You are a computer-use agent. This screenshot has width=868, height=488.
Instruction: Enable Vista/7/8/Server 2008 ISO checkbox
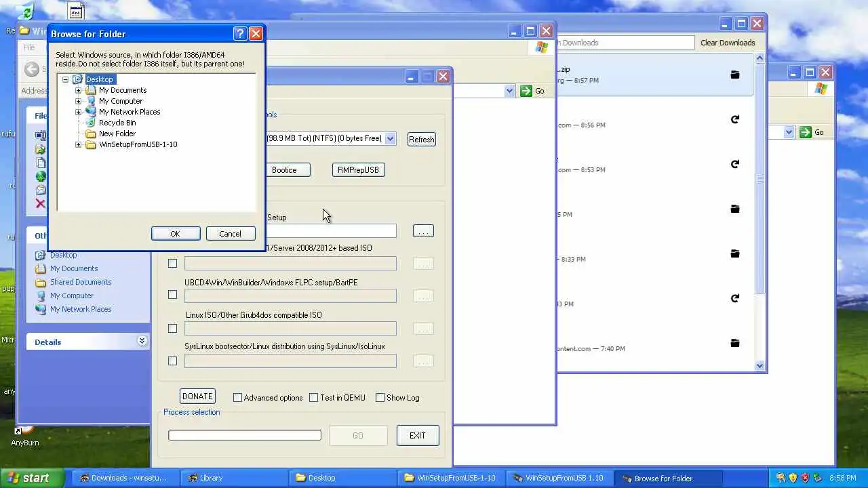(172, 263)
